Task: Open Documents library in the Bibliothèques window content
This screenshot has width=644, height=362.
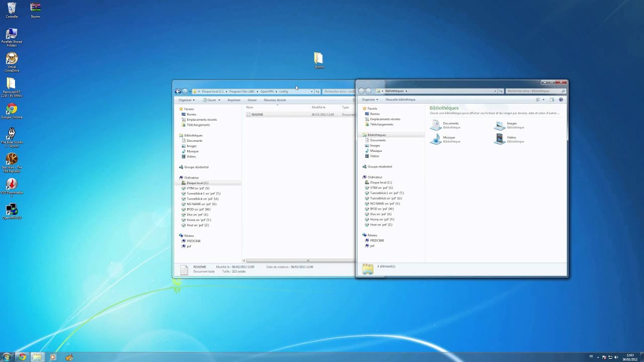Action: point(445,125)
